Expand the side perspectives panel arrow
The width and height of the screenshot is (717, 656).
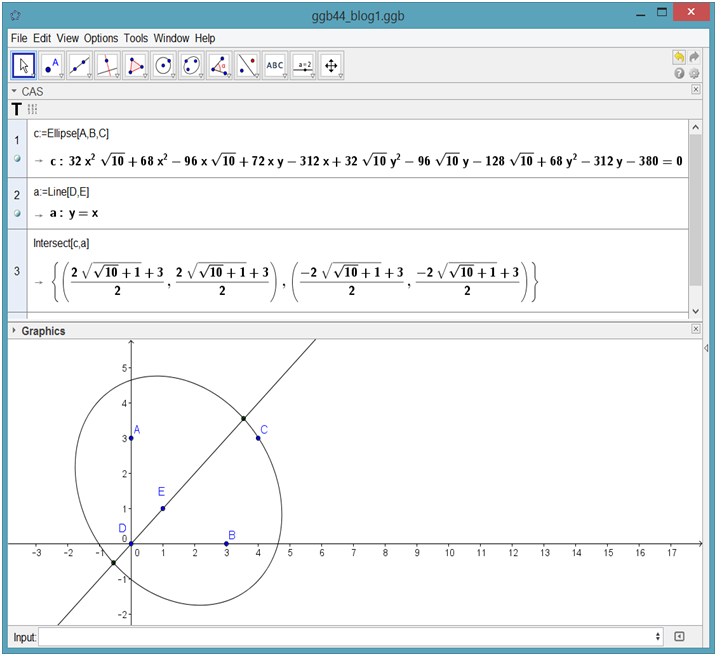706,348
